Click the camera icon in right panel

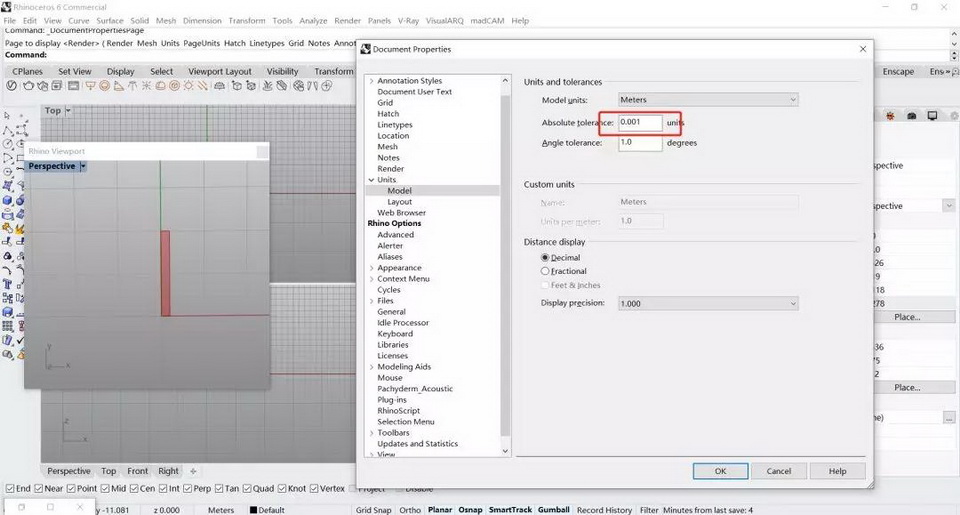910,117
